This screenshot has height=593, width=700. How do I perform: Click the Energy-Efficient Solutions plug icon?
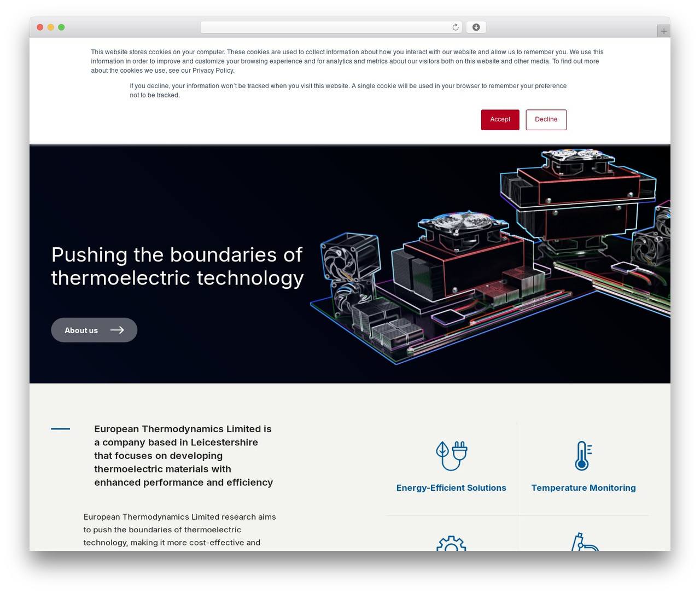(451, 456)
